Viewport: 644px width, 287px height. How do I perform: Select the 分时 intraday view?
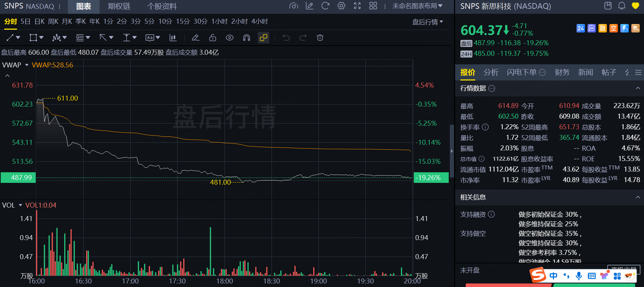click(11, 22)
